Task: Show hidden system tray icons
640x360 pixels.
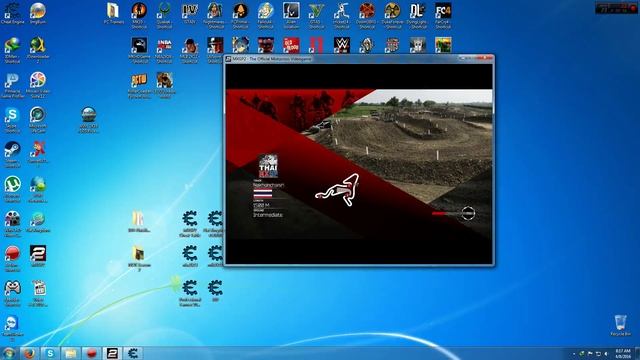Action: coord(574,354)
